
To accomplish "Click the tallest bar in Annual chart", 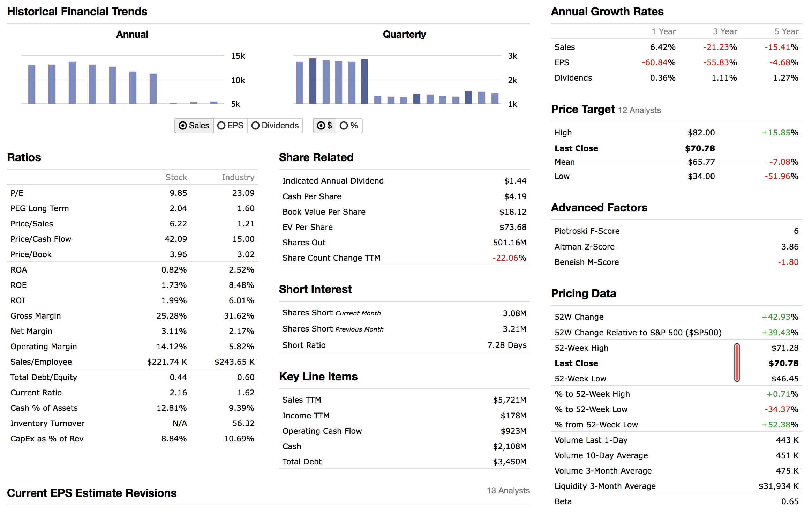I will click(x=72, y=83).
